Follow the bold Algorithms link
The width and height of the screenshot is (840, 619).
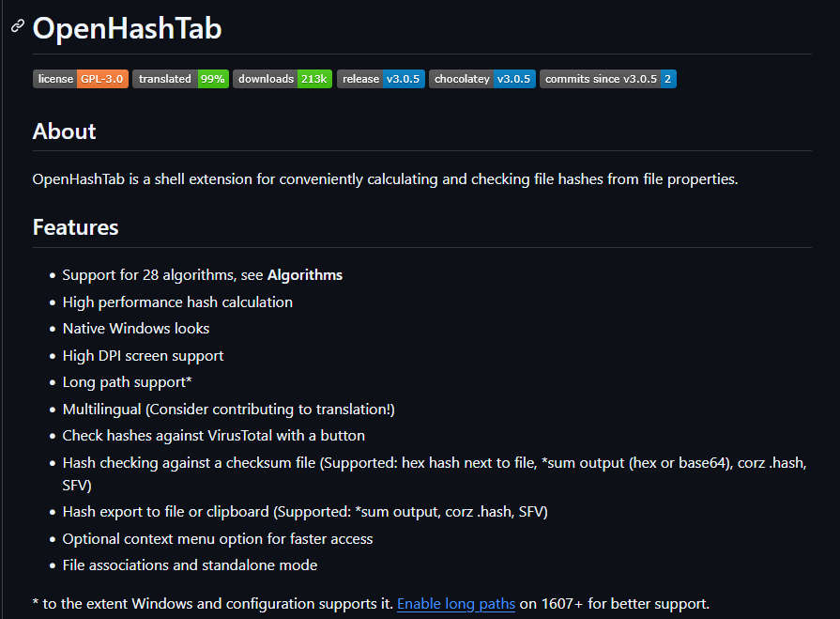point(305,275)
